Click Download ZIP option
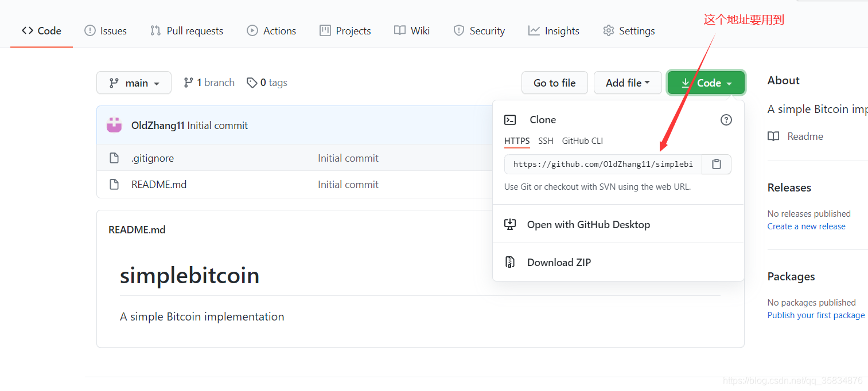 [618, 263]
